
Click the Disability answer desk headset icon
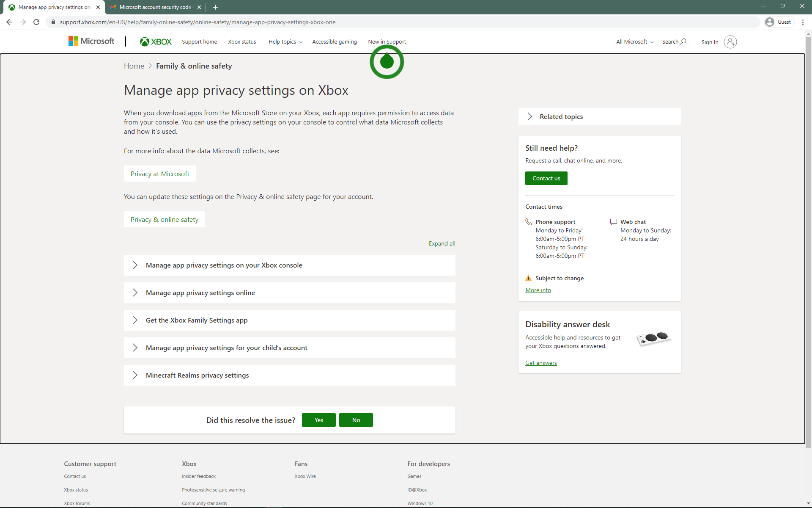(x=653, y=341)
